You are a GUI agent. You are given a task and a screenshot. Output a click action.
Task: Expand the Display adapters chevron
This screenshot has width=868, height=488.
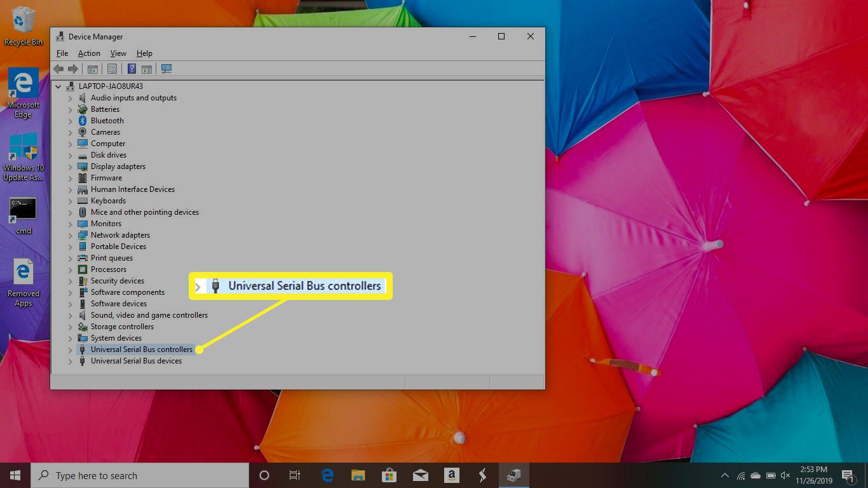point(71,166)
